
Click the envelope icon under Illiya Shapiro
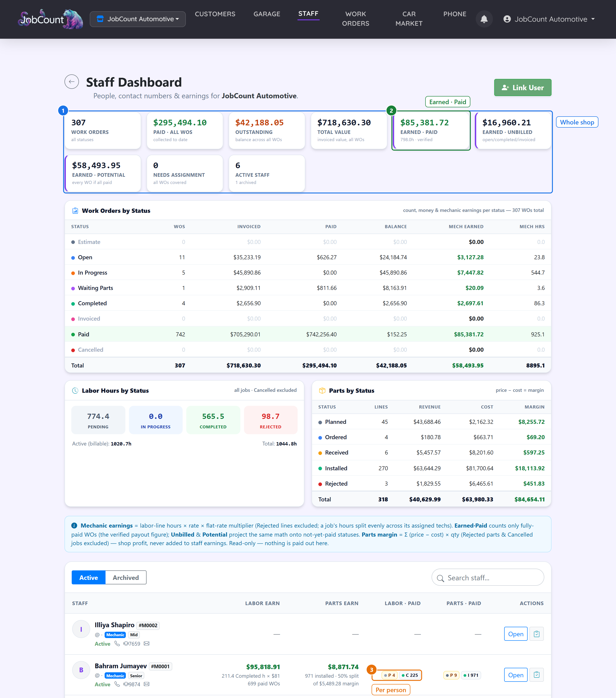point(147,643)
